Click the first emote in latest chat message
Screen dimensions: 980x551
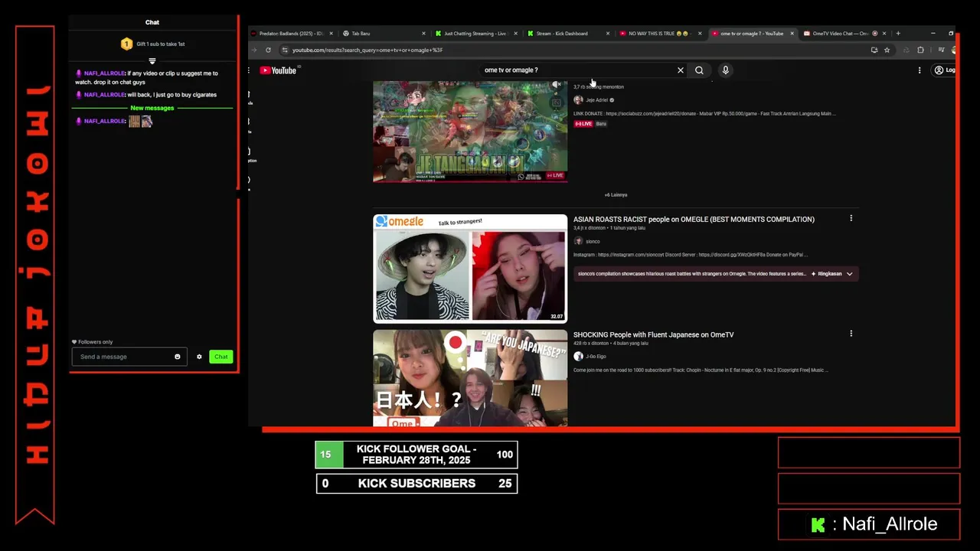click(134, 121)
